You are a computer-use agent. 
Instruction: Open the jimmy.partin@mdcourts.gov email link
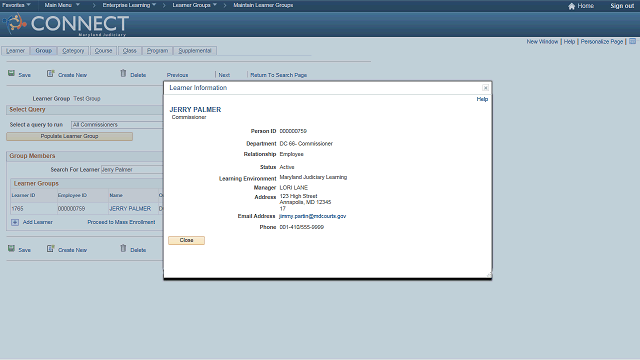click(x=312, y=216)
